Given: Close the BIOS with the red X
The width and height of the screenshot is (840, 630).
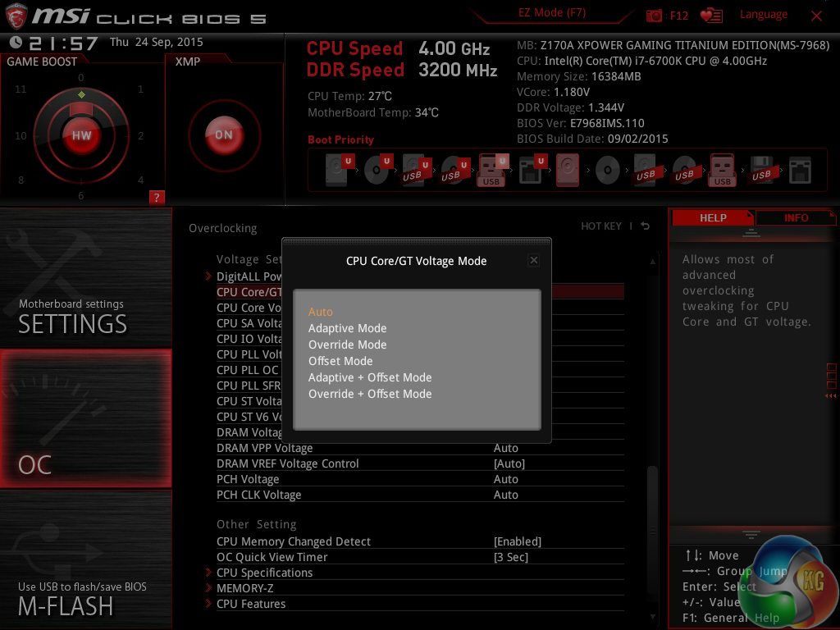Looking at the screenshot, I should (816, 16).
